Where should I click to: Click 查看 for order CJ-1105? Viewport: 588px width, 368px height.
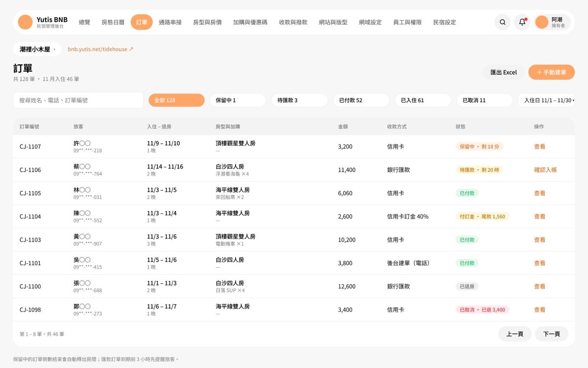click(539, 193)
